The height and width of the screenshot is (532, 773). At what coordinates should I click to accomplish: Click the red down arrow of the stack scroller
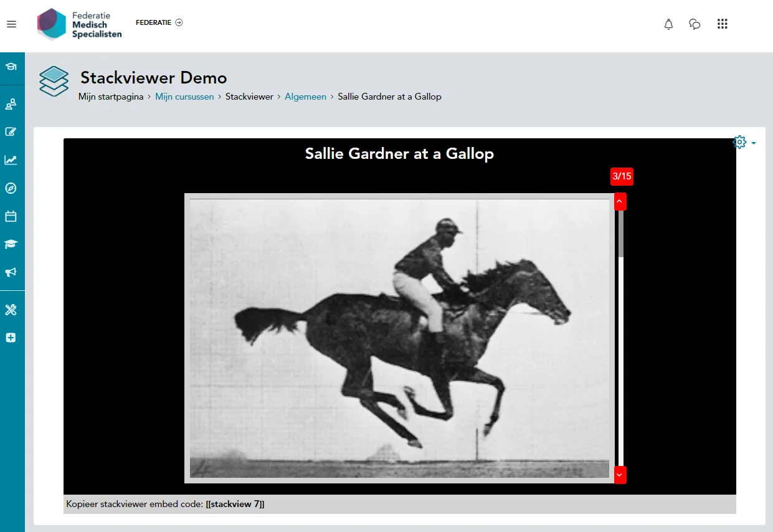click(620, 475)
